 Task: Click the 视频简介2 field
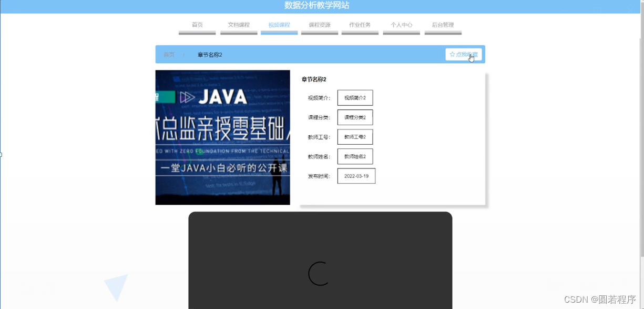[x=355, y=97]
